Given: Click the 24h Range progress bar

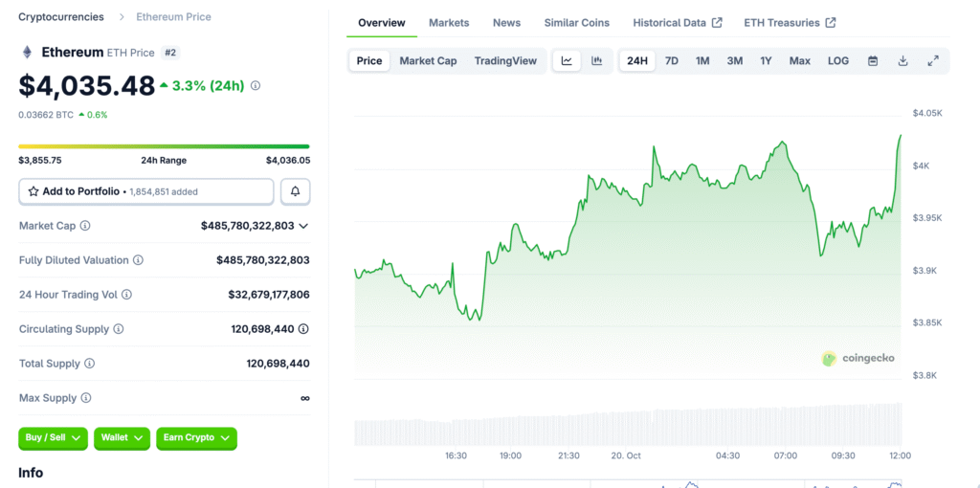Looking at the screenshot, I should click(164, 146).
